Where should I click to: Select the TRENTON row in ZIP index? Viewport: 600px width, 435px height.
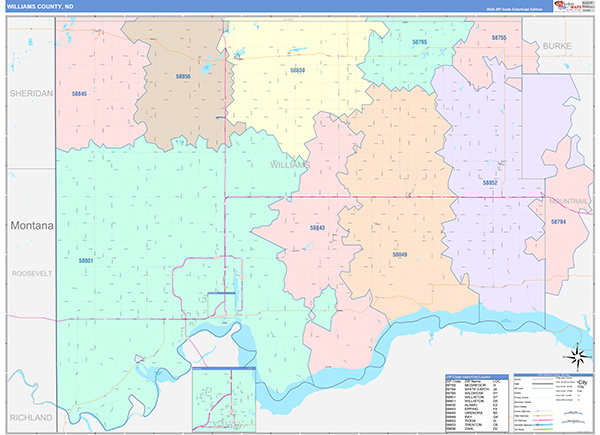click(x=477, y=425)
